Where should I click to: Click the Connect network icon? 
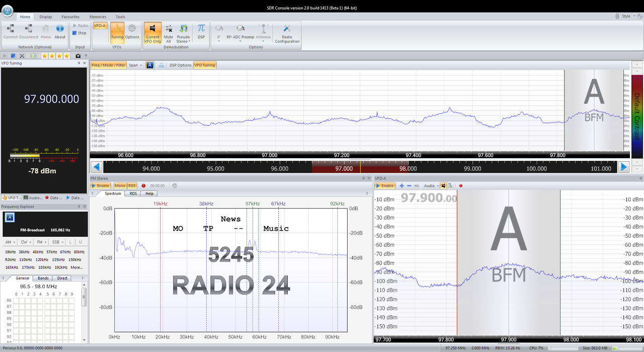(x=11, y=32)
